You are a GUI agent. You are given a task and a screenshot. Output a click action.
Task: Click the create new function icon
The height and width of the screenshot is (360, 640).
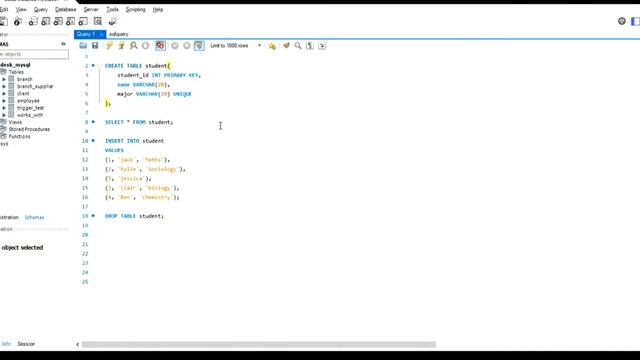(83, 22)
